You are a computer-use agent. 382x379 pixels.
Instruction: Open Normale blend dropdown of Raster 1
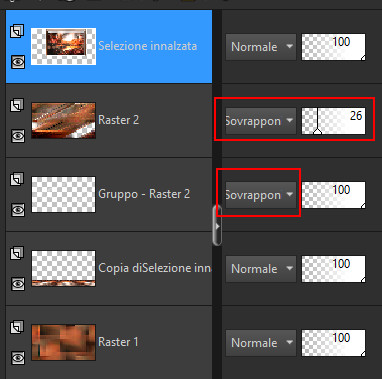(261, 343)
